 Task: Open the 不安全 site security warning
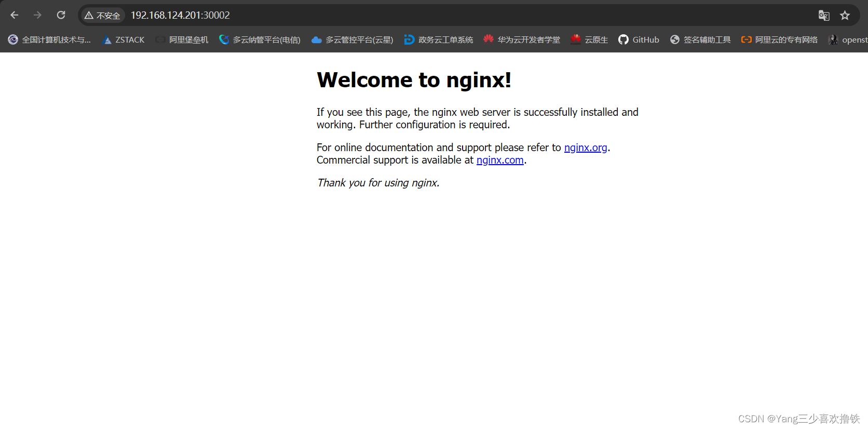(102, 16)
